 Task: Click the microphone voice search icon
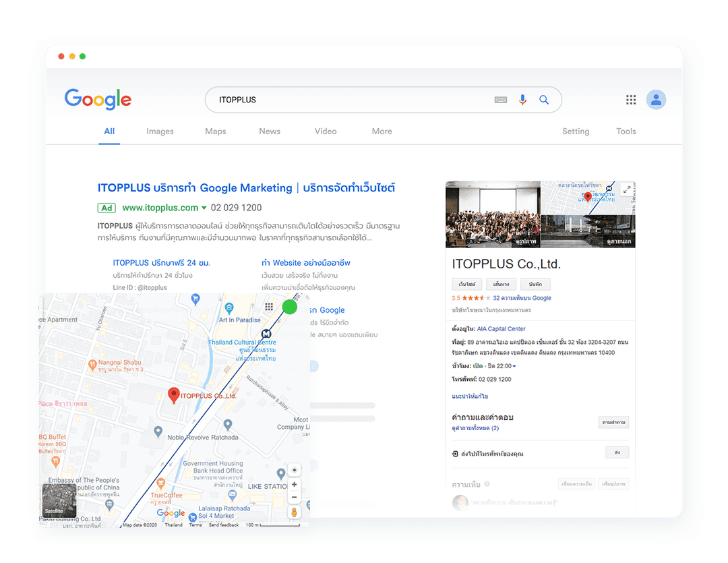(522, 100)
